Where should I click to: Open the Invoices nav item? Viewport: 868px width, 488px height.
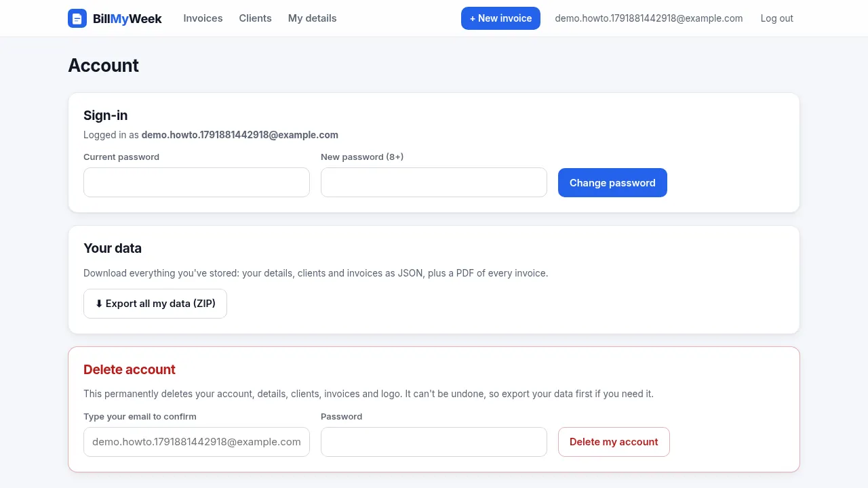203,18
